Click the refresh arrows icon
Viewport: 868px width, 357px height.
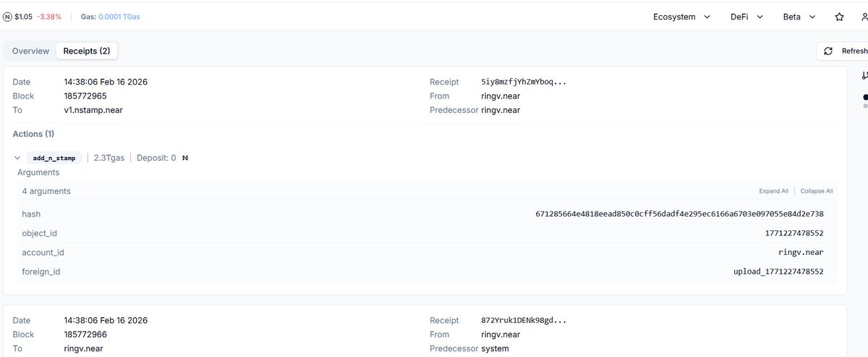828,51
